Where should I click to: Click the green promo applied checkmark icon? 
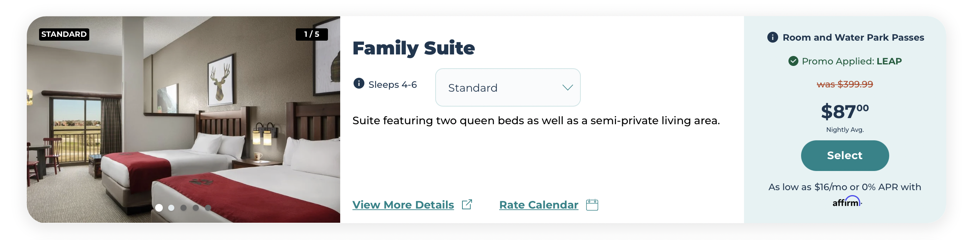tap(793, 61)
